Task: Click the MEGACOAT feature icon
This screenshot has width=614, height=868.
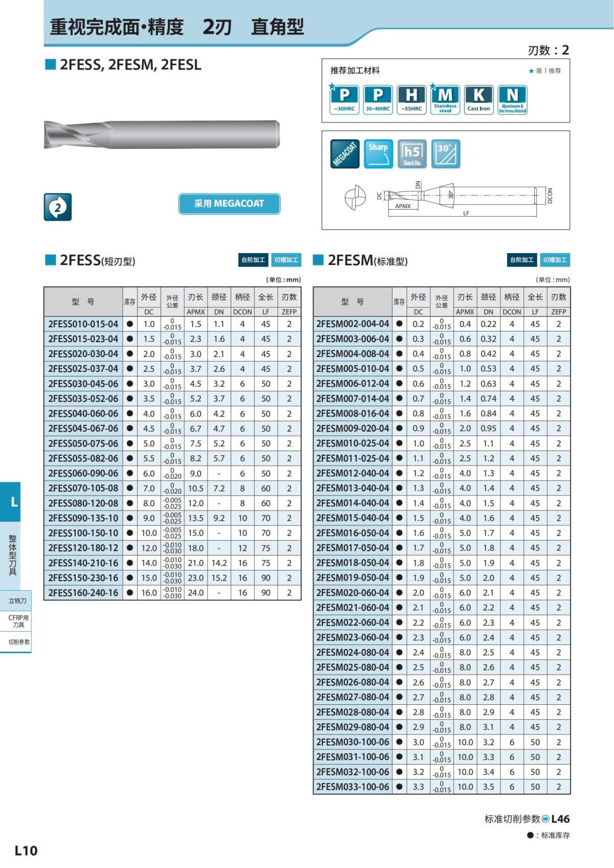Action: click(345, 153)
